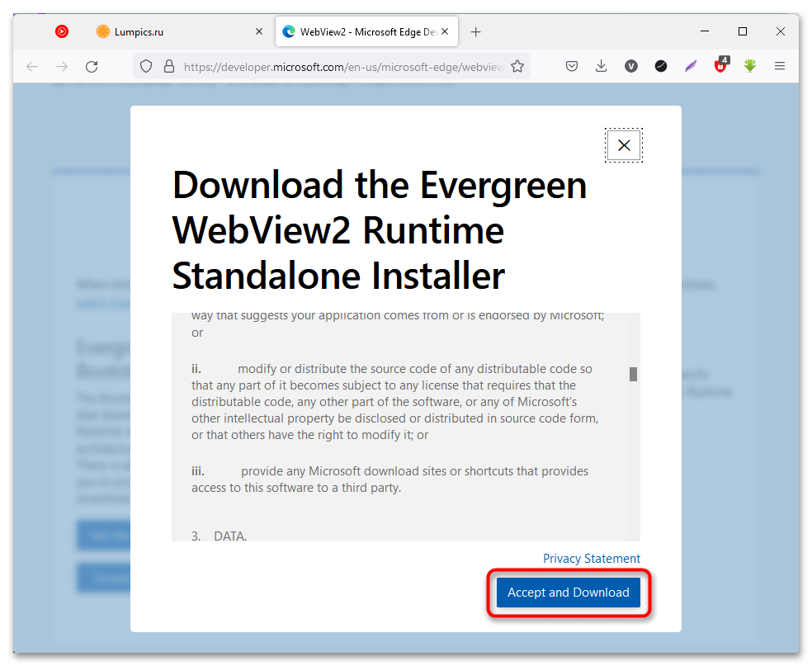
Task: Close the Lumpics.ru tab
Action: pos(259,32)
